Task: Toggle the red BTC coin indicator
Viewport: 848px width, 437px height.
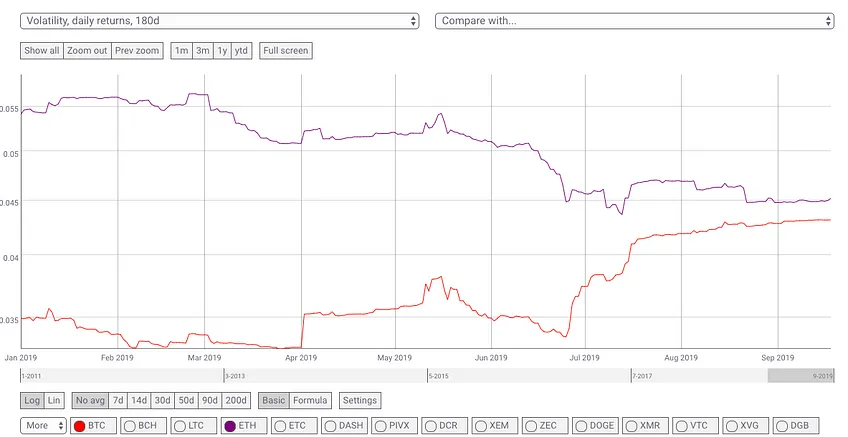Action: pos(80,426)
